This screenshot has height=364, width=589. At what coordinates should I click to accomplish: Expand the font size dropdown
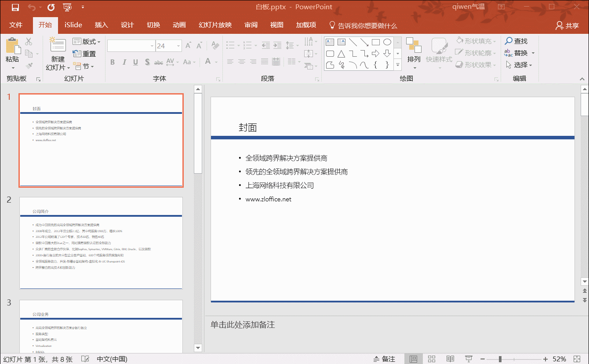coord(178,46)
